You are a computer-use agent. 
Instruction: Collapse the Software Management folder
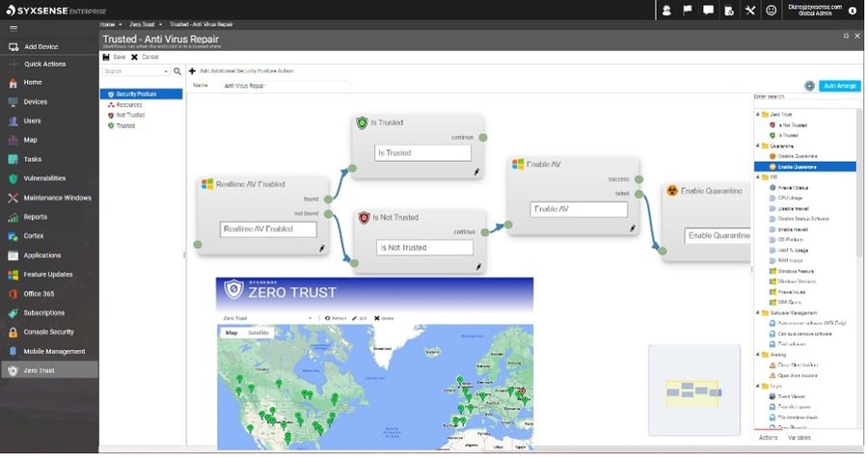click(758, 313)
